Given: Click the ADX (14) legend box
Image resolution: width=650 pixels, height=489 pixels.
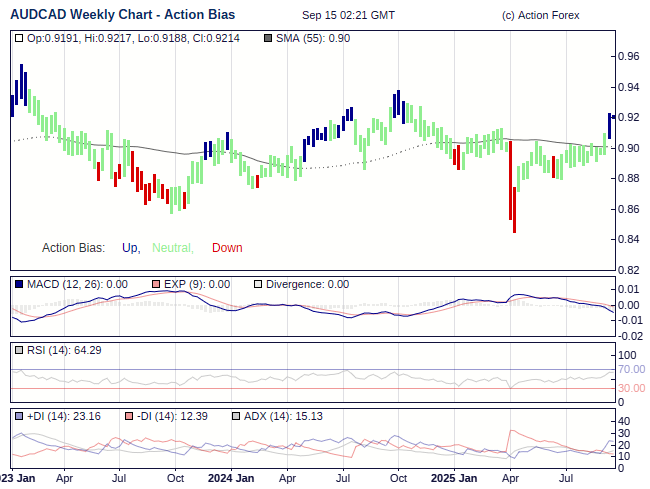Looking at the screenshot, I should tap(236, 416).
